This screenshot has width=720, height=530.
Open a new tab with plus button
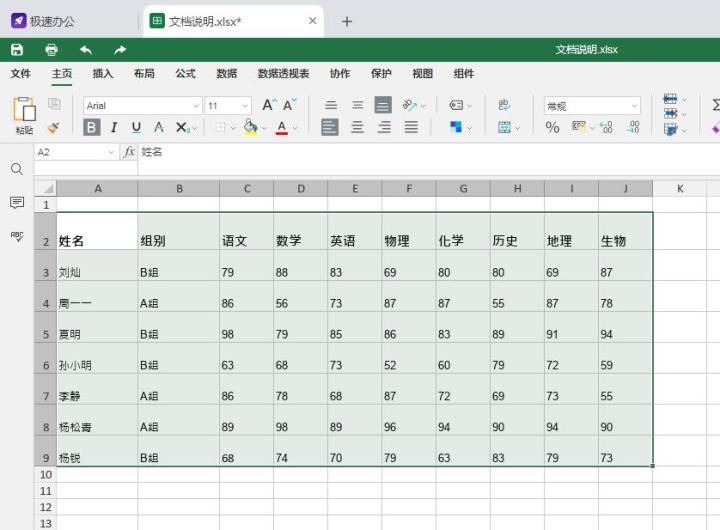[x=347, y=21]
